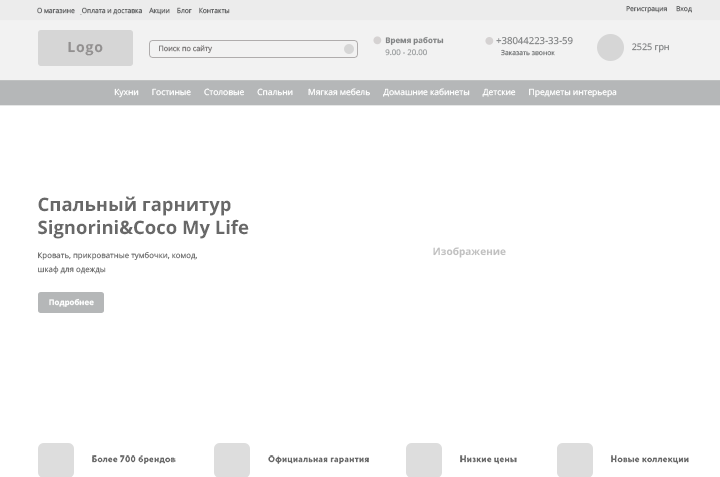Open the О магазине link
Viewport: 720px width, 477px height.
tap(56, 11)
